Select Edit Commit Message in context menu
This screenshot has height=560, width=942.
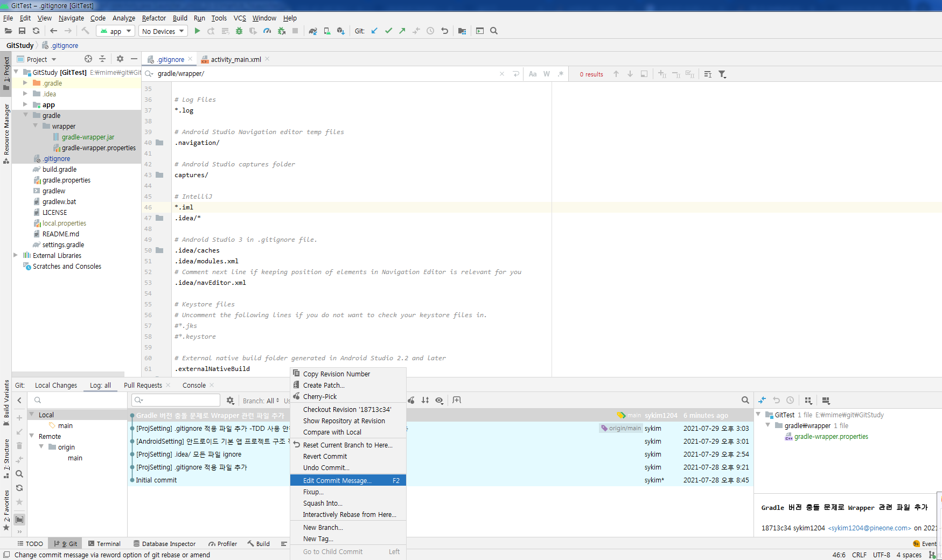[x=348, y=480]
